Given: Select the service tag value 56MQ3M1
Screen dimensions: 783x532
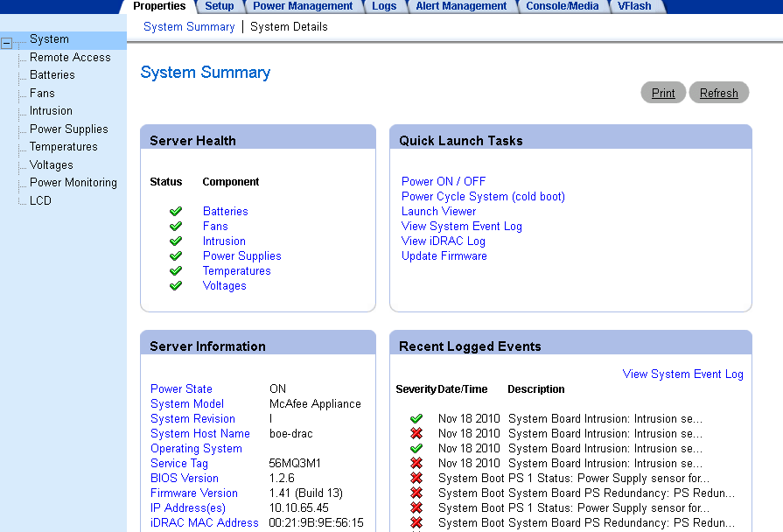Looking at the screenshot, I should coord(295,464).
